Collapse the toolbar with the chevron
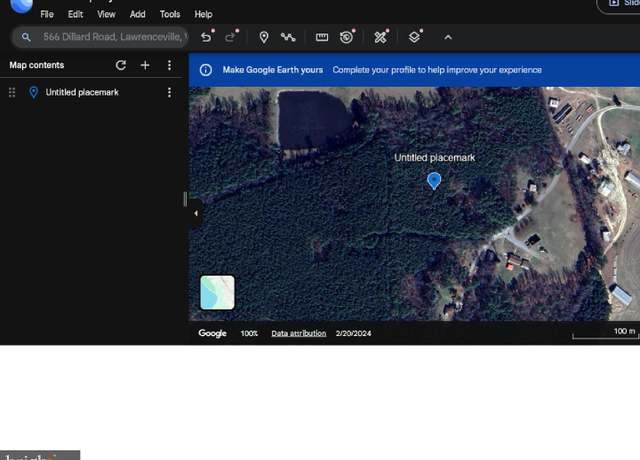 [x=448, y=37]
